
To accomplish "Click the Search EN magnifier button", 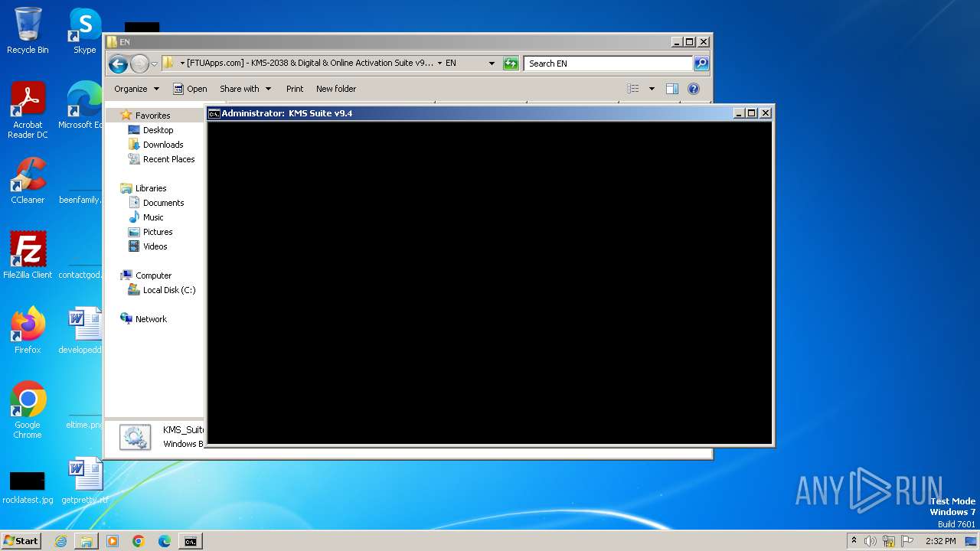I will 701,64.
